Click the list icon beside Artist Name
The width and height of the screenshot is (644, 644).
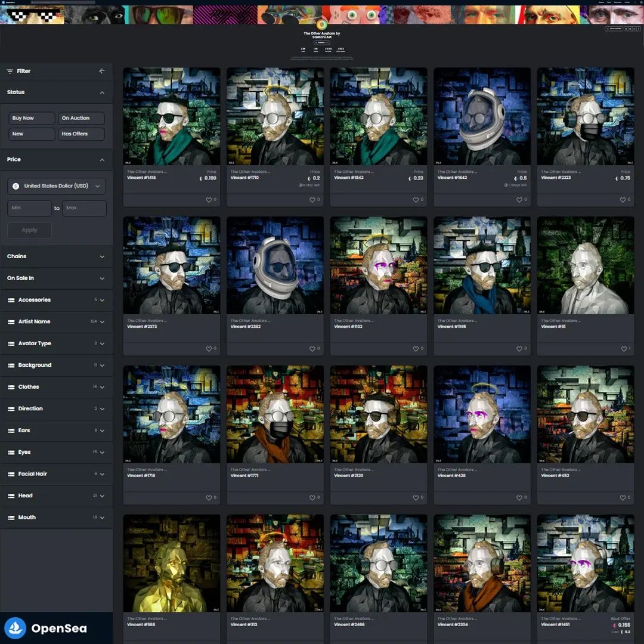tap(11, 322)
